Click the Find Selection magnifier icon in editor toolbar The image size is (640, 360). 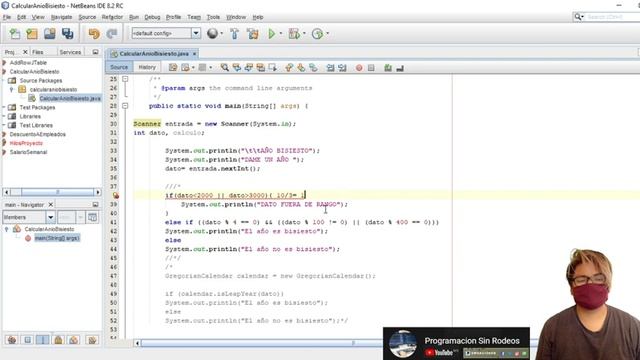tap(224, 67)
